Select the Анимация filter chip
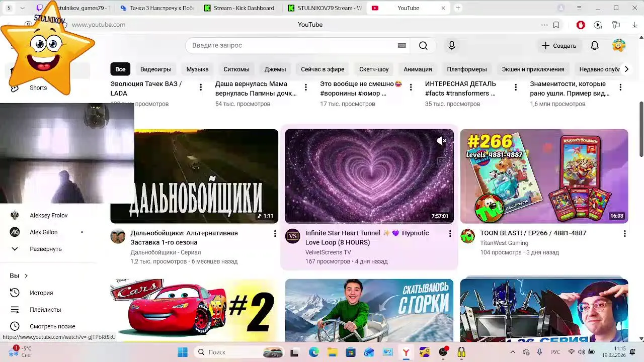The image size is (644, 362). 418,69
